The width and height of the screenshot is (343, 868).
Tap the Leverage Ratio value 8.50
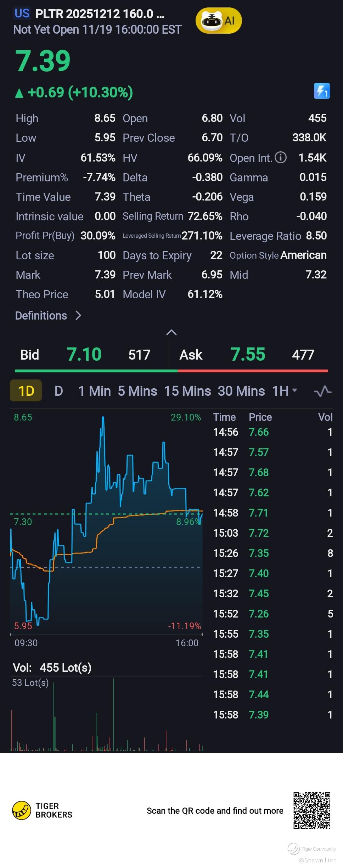click(316, 236)
